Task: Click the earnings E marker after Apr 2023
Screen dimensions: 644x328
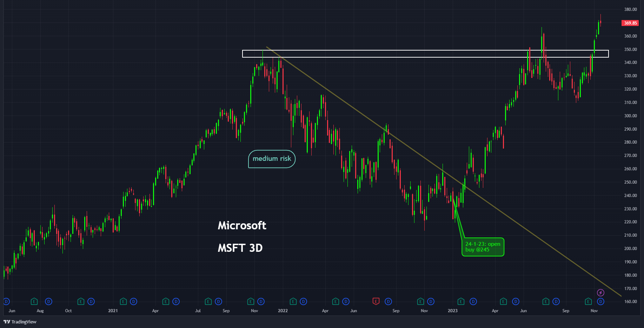Action: pyautogui.click(x=503, y=301)
